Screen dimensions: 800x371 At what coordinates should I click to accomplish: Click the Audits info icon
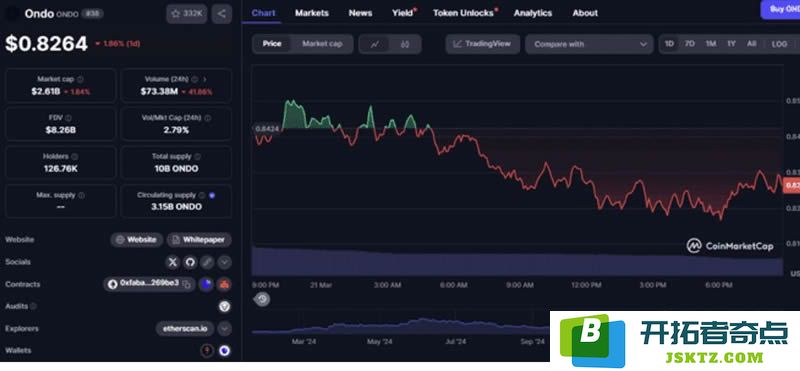(x=33, y=306)
